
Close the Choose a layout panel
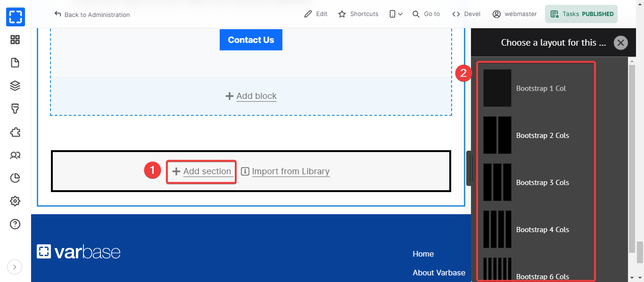620,43
